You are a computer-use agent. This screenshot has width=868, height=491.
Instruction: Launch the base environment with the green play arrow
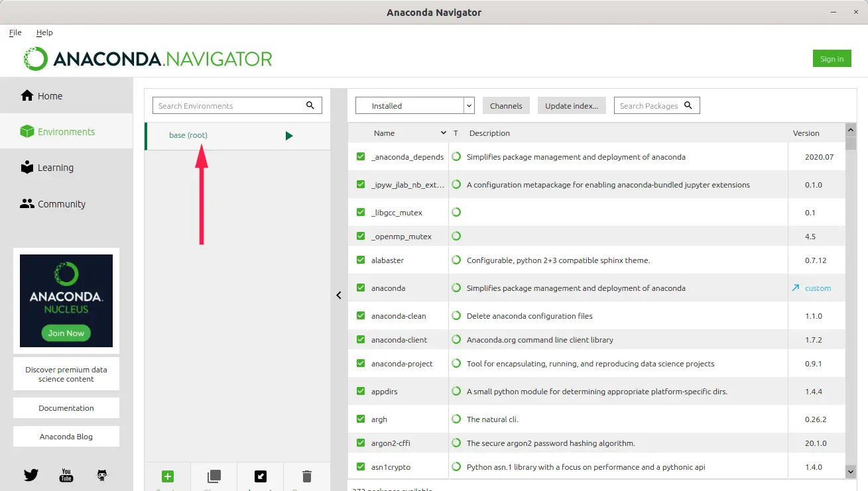(x=288, y=135)
